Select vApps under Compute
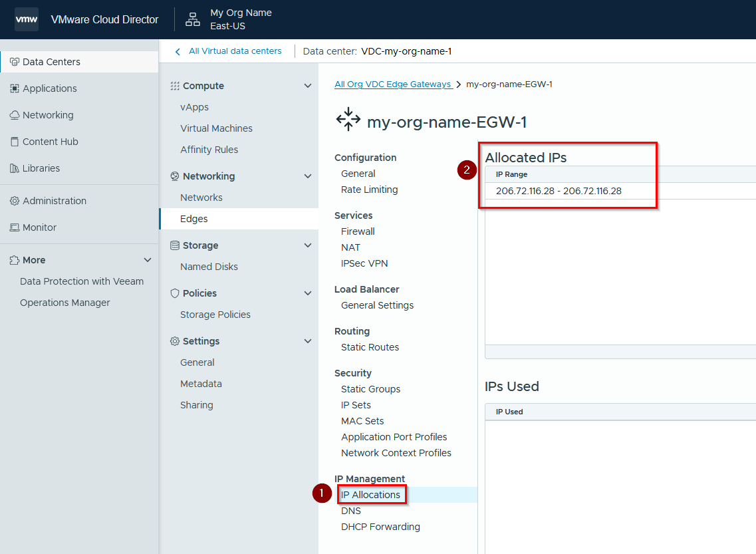 (x=194, y=107)
